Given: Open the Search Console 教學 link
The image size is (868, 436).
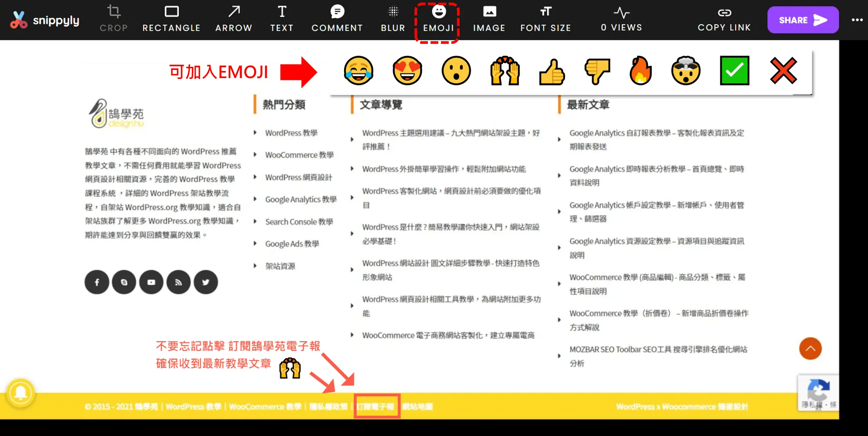Looking at the screenshot, I should tap(299, 222).
